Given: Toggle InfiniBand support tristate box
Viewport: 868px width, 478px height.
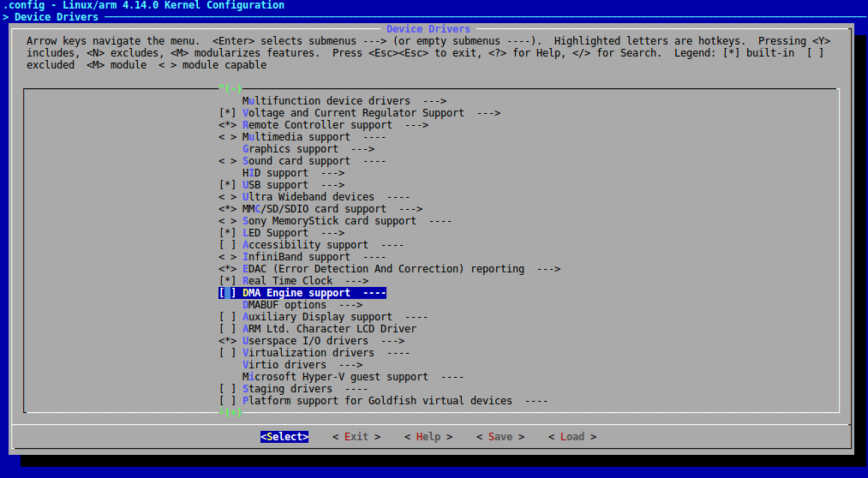Looking at the screenshot, I should tap(228, 257).
